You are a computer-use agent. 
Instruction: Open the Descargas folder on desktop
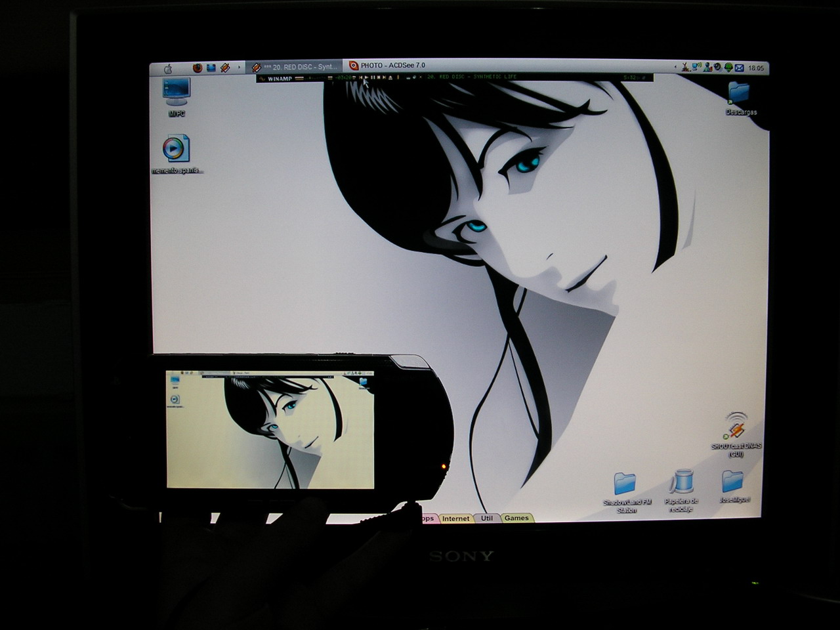coord(740,98)
